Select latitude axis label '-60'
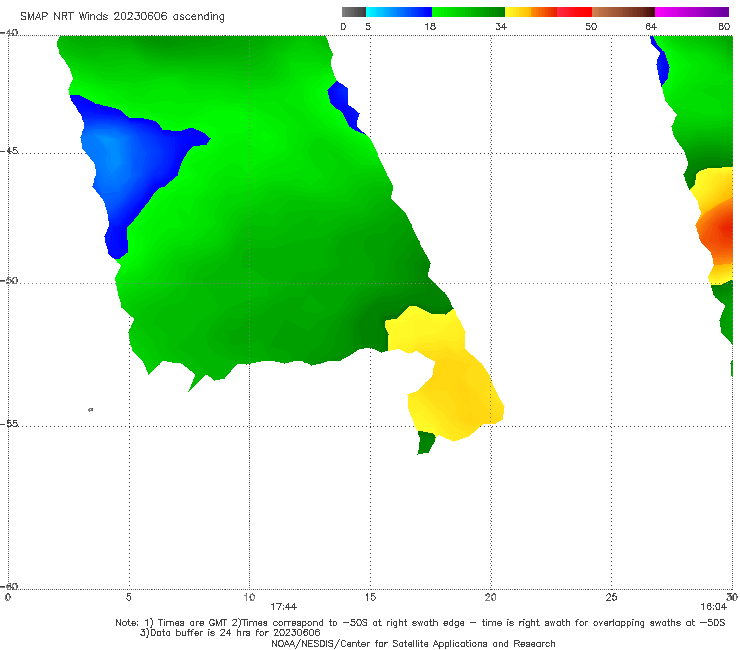 (9, 586)
